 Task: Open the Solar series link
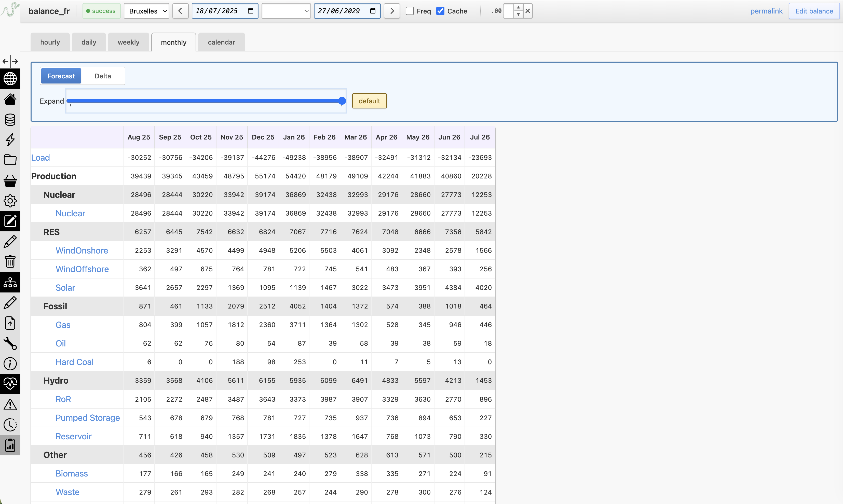65,288
